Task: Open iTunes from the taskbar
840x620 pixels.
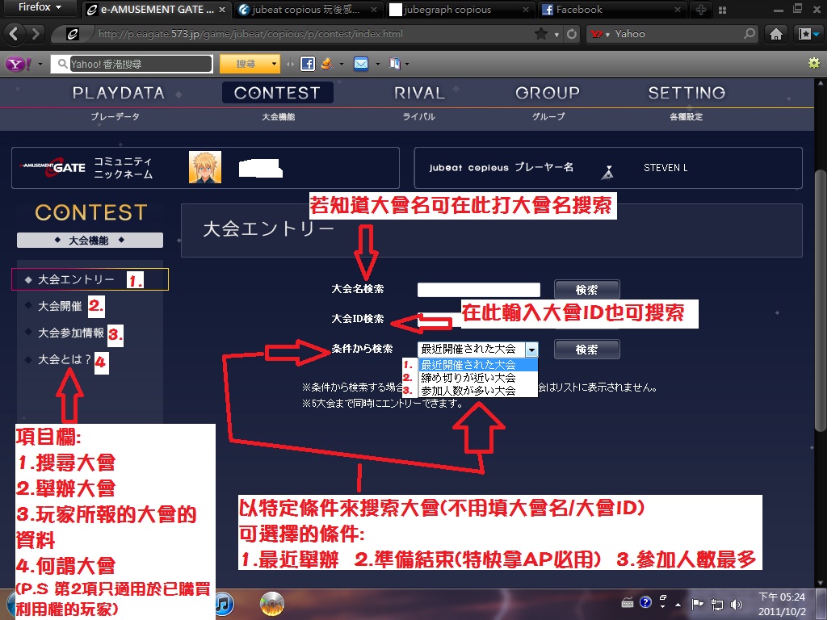Action: (224, 604)
